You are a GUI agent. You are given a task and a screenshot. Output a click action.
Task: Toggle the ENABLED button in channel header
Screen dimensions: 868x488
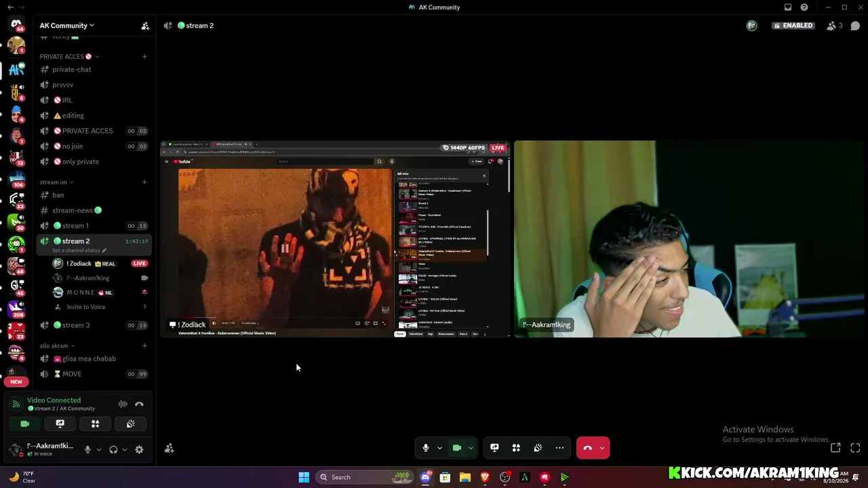[793, 26]
